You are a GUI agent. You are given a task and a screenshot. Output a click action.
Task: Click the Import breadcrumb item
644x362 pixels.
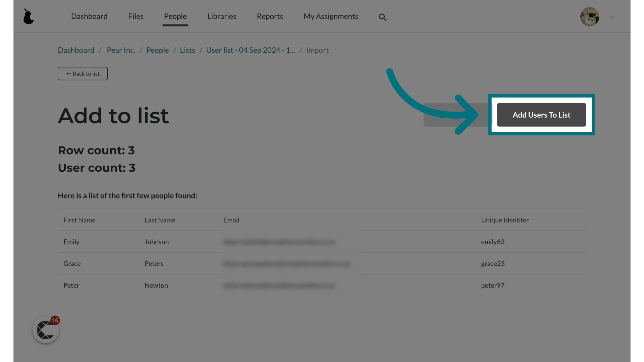(x=317, y=50)
